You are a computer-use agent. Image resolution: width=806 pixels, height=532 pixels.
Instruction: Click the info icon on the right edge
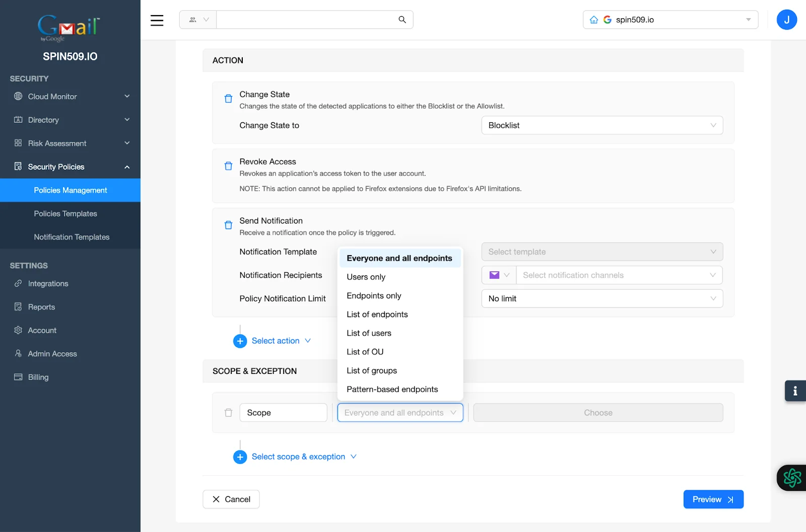click(795, 391)
